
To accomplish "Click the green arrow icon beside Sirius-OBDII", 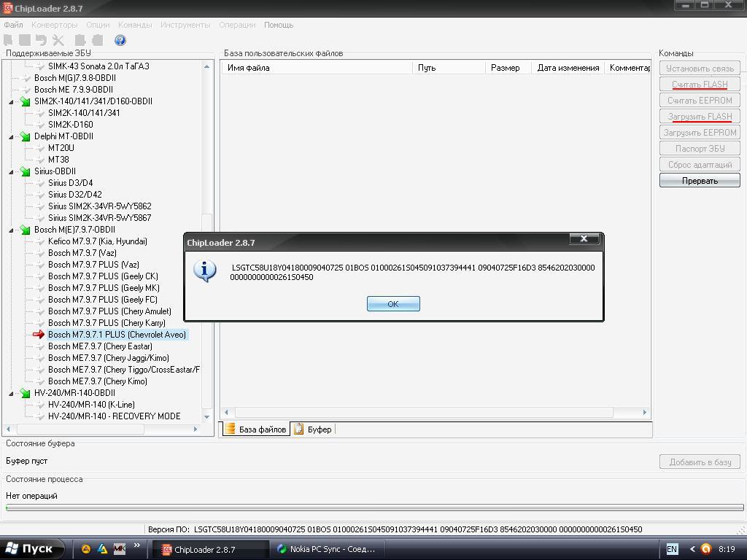I will click(x=25, y=171).
